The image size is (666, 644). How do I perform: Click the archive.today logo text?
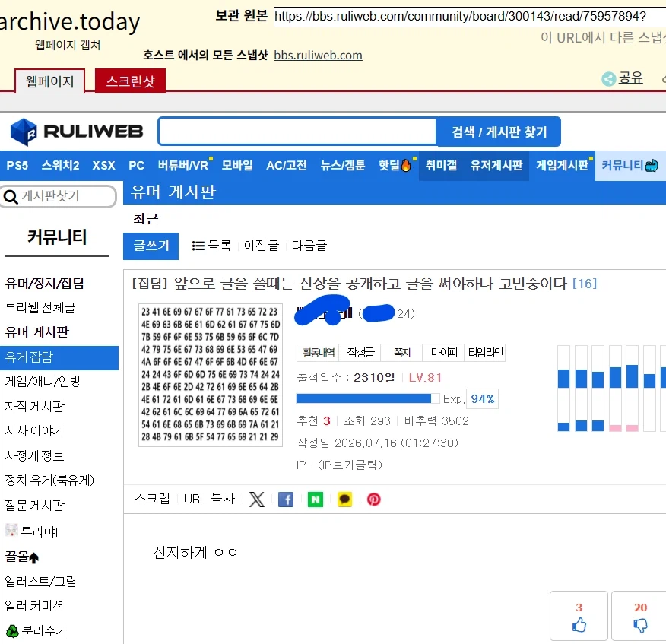click(70, 21)
